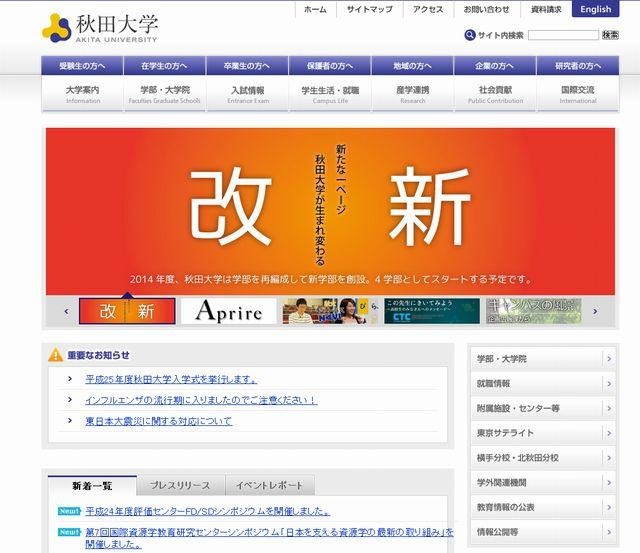Open 東日本大震災に関する対応について link
The height and width of the screenshot is (553, 640).
[x=159, y=421]
